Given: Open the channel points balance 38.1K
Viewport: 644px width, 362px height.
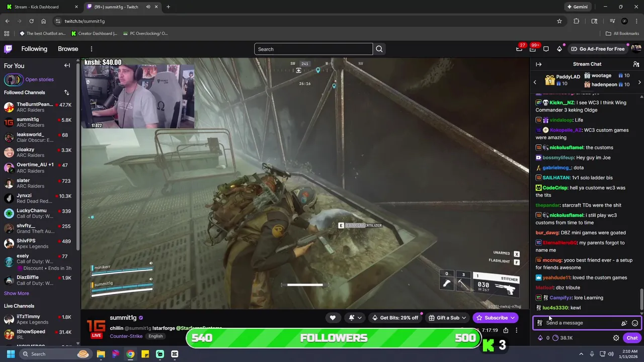Looking at the screenshot, I should [562, 338].
